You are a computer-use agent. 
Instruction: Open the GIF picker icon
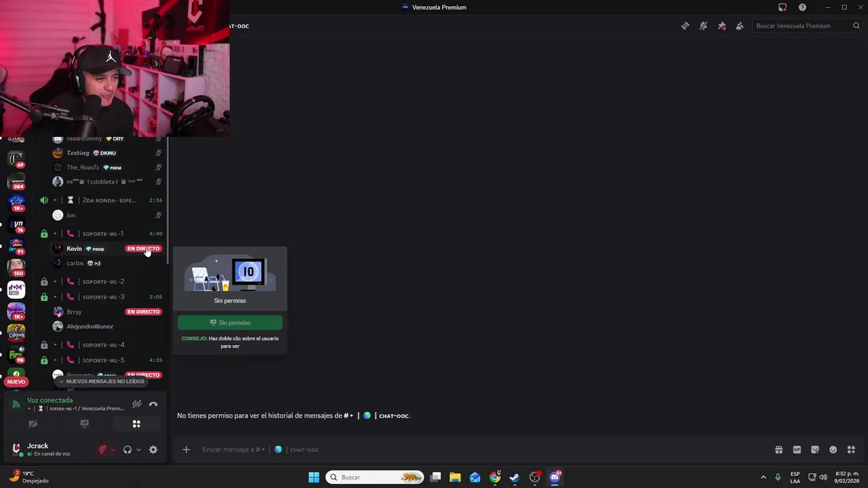point(797,449)
